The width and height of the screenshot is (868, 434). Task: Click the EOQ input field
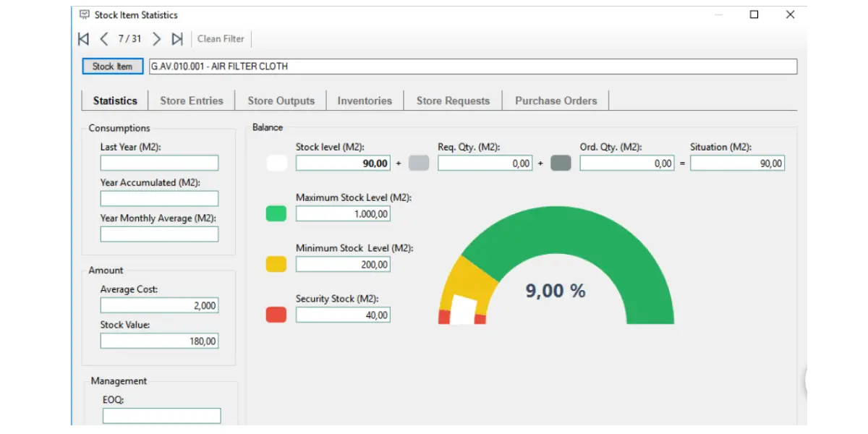[x=161, y=416]
